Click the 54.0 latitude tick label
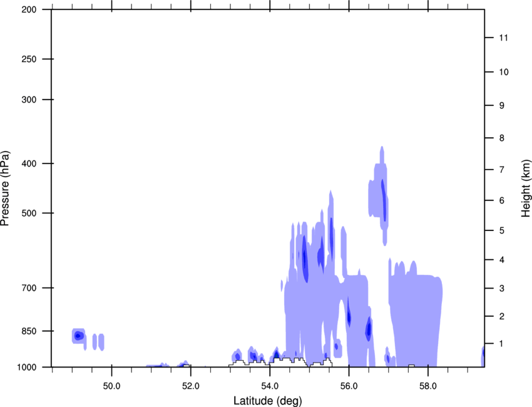The image size is (532, 407). [270, 386]
